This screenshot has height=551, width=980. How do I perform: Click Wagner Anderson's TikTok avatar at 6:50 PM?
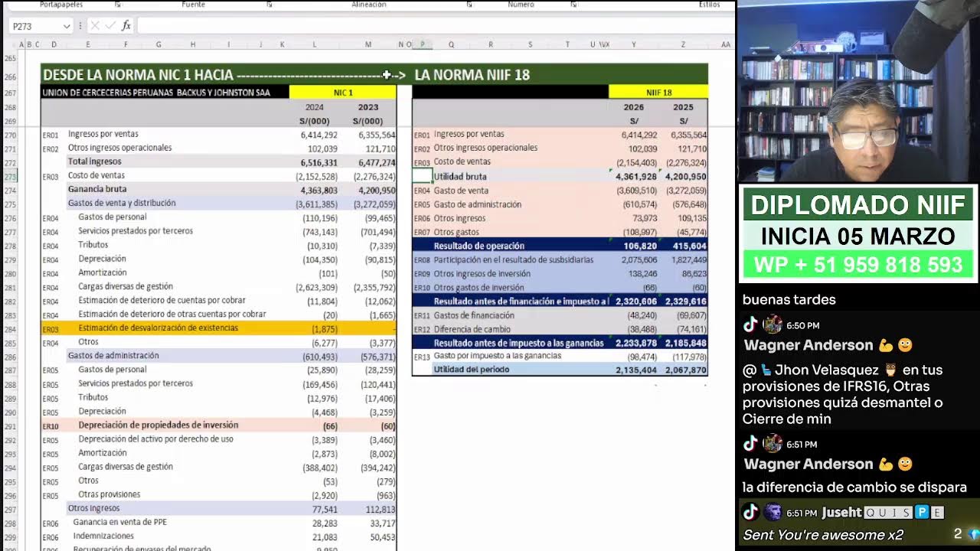(773, 324)
